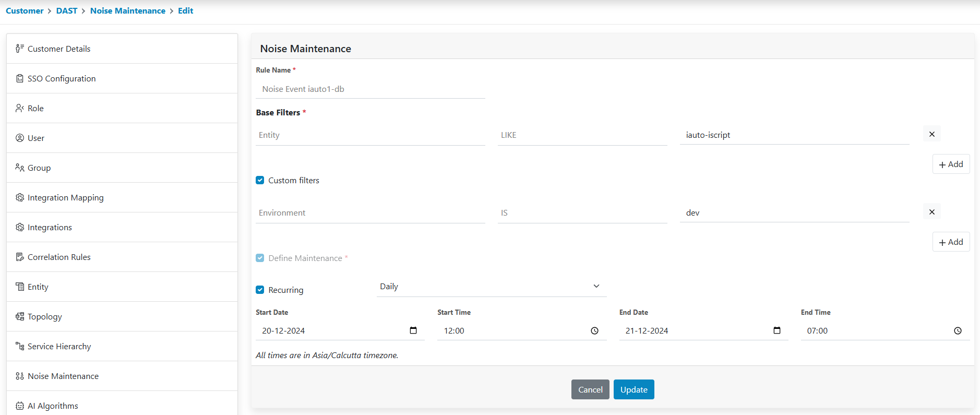This screenshot has height=415, width=980.
Task: Click the Update button
Action: (x=634, y=389)
